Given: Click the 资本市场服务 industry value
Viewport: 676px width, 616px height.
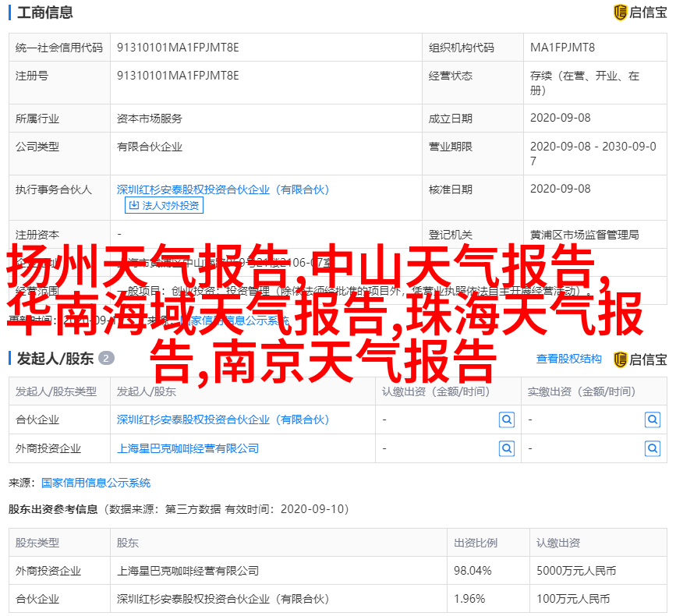Looking at the screenshot, I should pos(149,119).
